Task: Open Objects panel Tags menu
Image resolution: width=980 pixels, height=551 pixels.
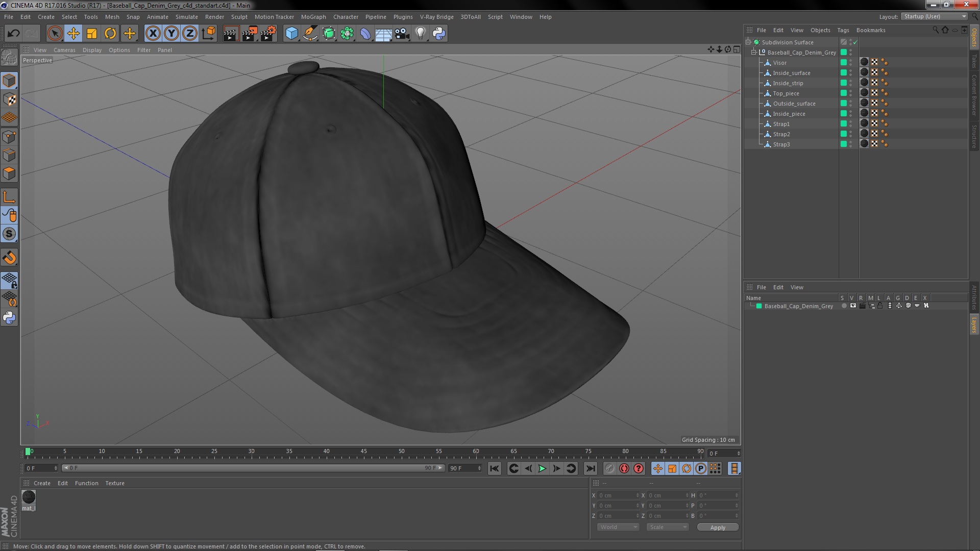Action: [843, 30]
